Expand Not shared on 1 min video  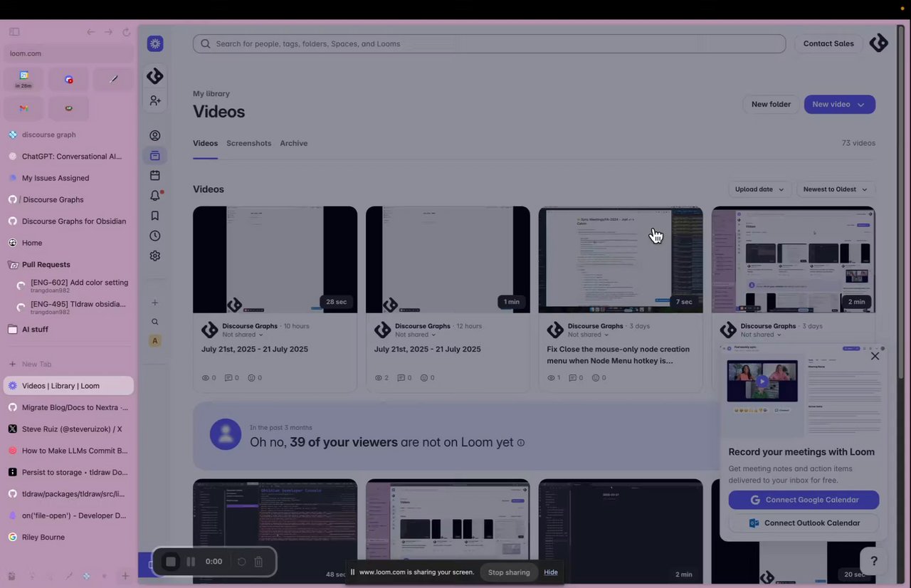416,335
